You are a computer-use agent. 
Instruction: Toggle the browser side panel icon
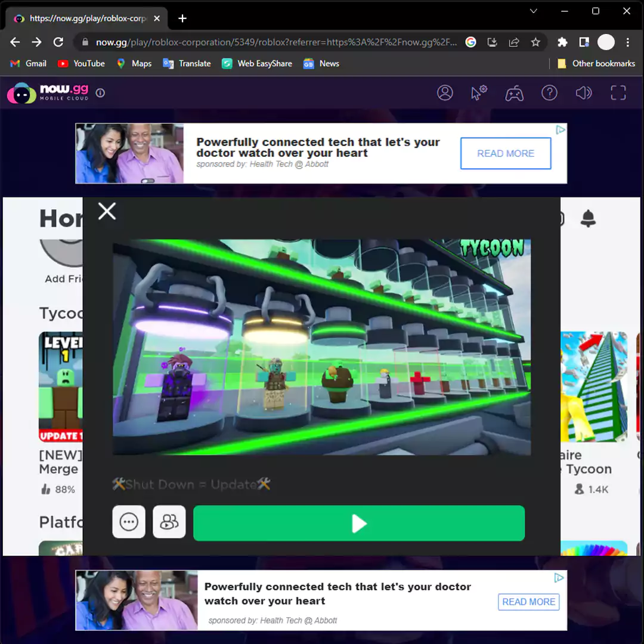pyautogui.click(x=584, y=42)
